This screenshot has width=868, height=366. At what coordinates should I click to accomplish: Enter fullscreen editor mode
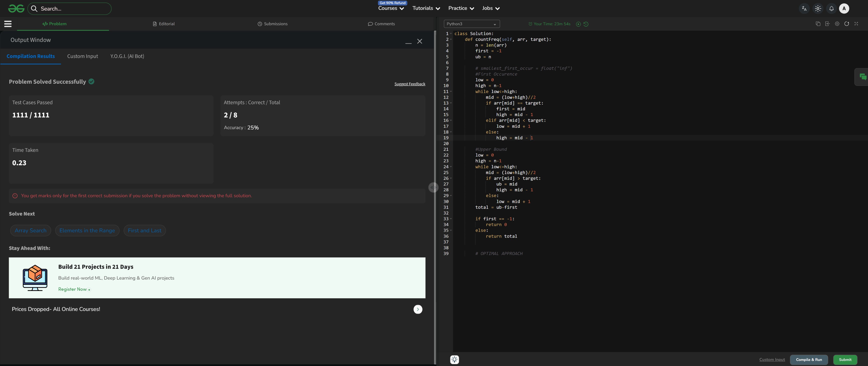[x=856, y=24]
